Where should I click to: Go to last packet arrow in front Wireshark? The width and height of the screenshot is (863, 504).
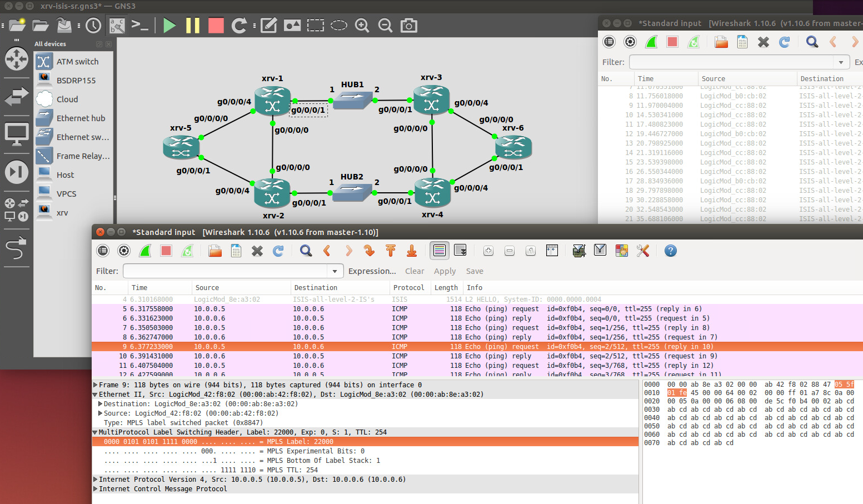(412, 251)
